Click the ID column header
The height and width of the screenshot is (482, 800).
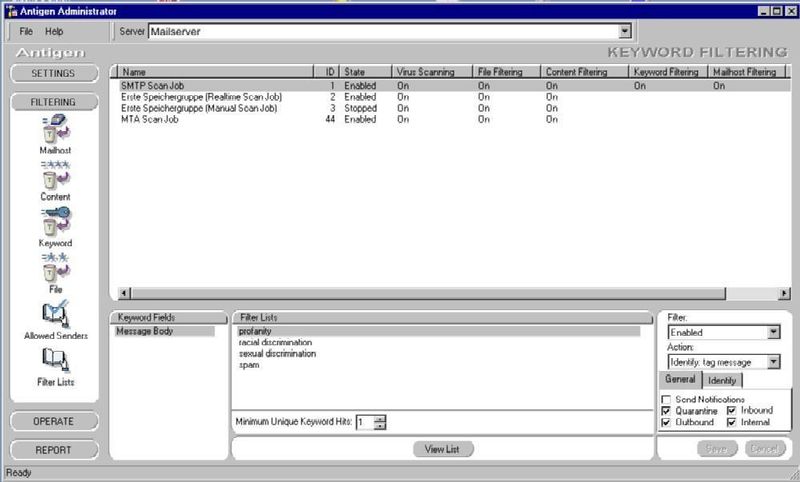coord(327,72)
